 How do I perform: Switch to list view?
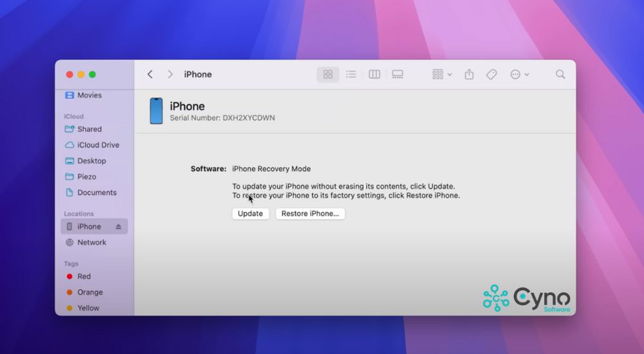tap(351, 74)
